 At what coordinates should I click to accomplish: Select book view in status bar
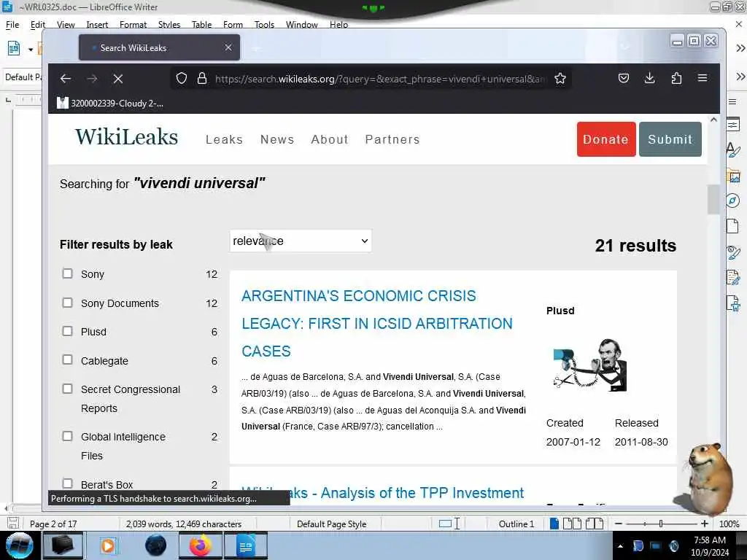pyautogui.click(x=594, y=524)
